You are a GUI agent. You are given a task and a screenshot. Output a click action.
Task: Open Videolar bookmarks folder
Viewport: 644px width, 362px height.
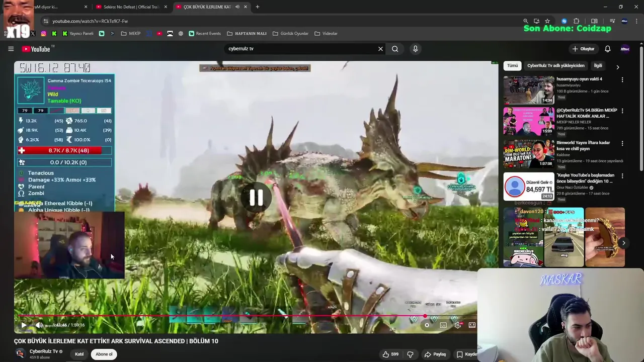pos(326,34)
